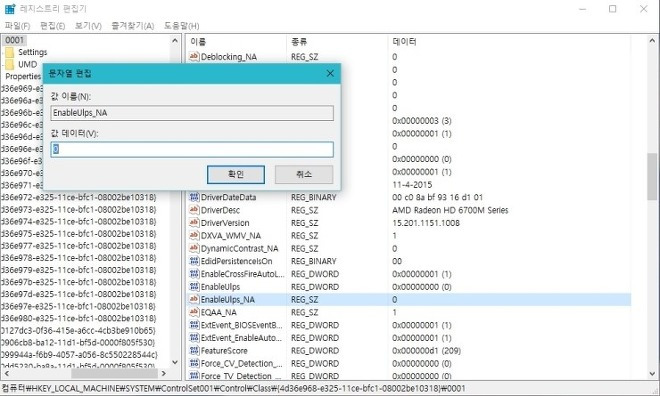Click the DriverDesc value AMD Radeon HD 6700M Series
Image resolution: width=660 pixels, height=396 pixels.
[x=450, y=210]
